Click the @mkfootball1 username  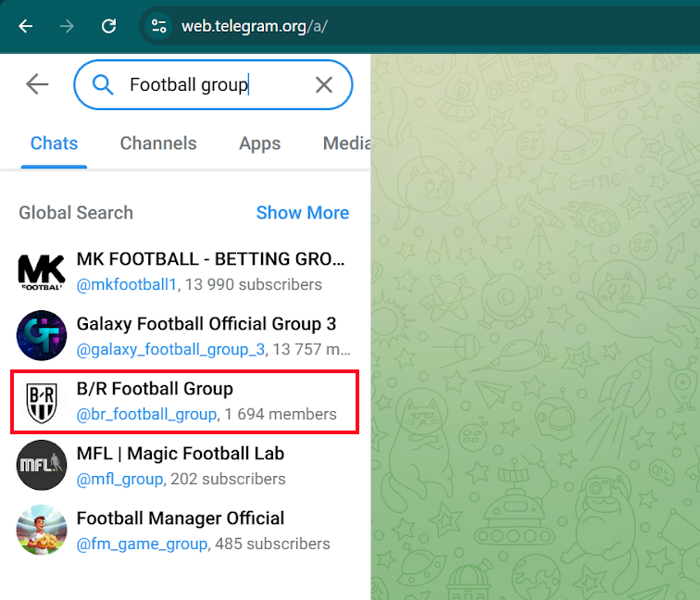click(x=127, y=284)
